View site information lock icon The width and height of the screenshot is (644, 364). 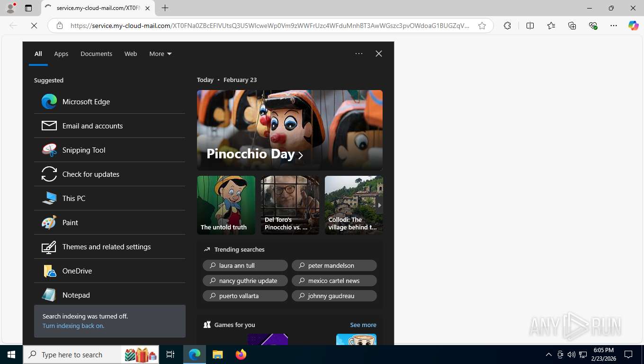(60, 26)
